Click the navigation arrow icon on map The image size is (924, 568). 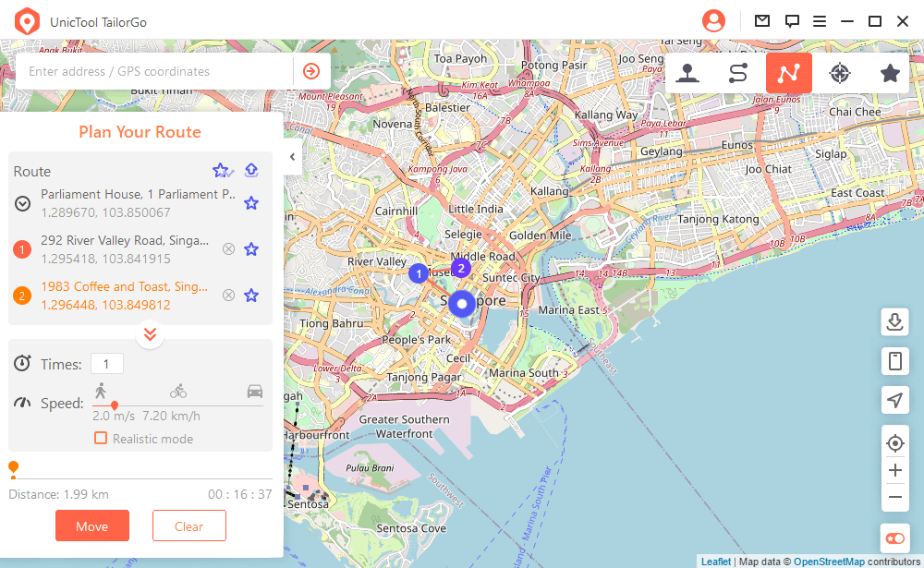point(894,400)
